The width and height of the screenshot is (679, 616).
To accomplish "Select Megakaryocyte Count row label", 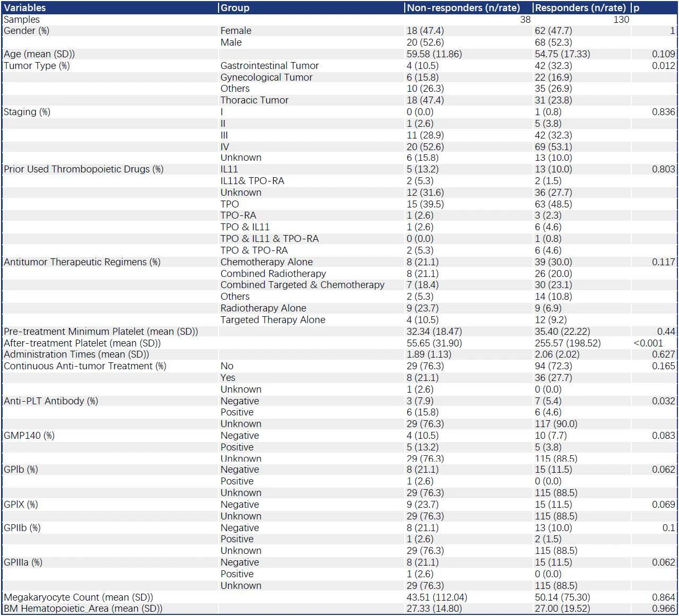I will coord(79,597).
